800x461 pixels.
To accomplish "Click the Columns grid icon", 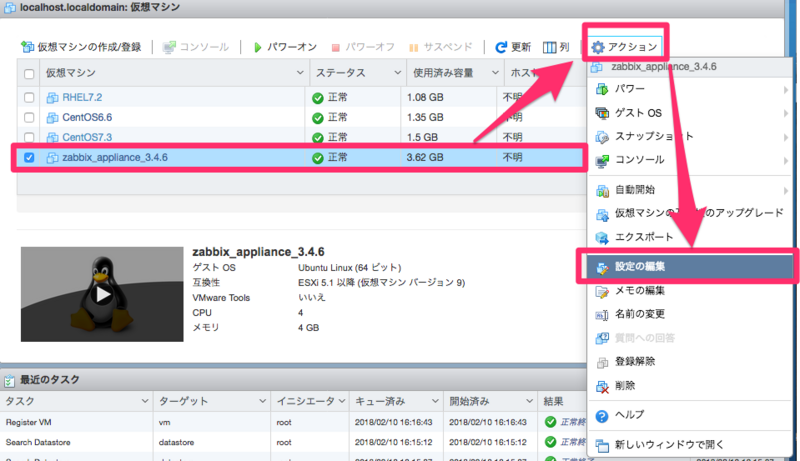I will pos(549,47).
